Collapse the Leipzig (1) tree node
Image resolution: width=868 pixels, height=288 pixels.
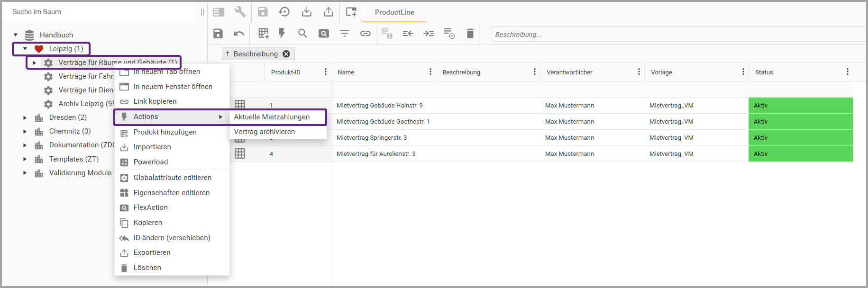(x=25, y=49)
